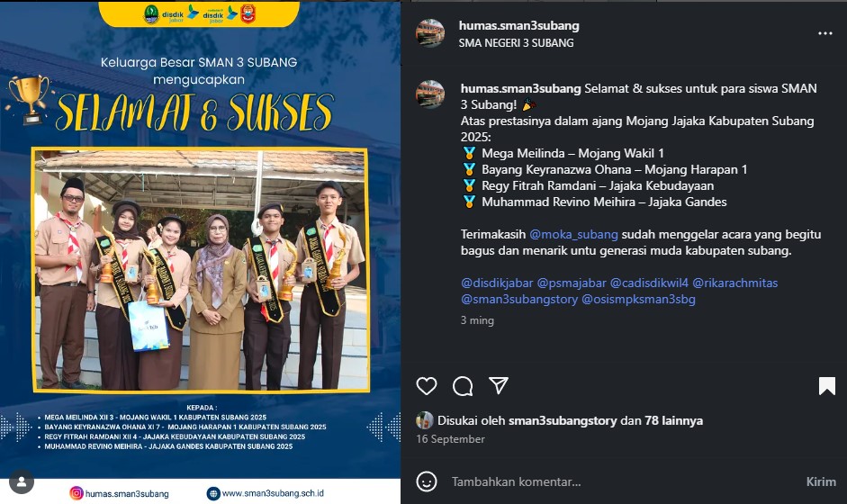Viewport: 847px width, 504px height.
Task: View the 78 lainnya likes list
Action: coord(673,420)
